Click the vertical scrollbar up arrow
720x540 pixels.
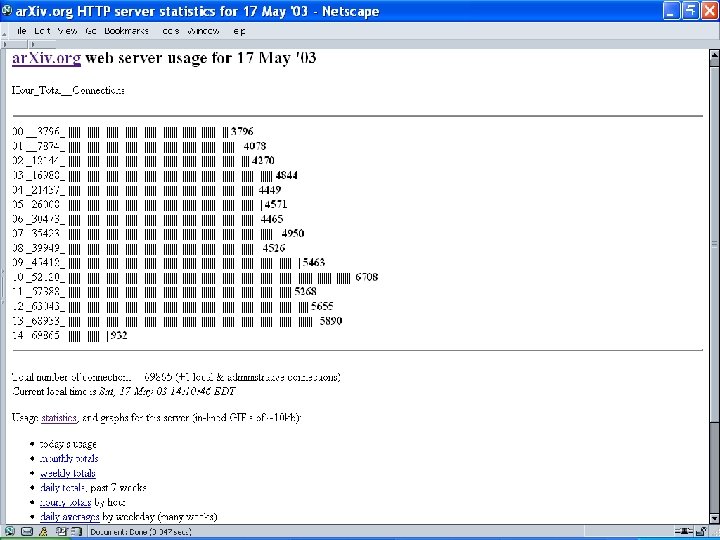click(x=714, y=58)
